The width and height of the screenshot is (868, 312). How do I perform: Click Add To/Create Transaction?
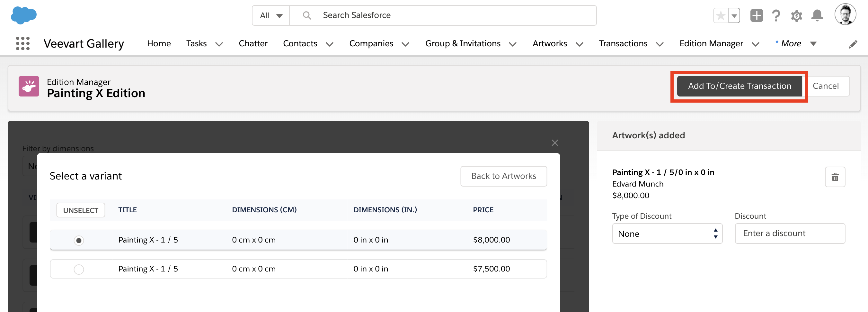739,86
